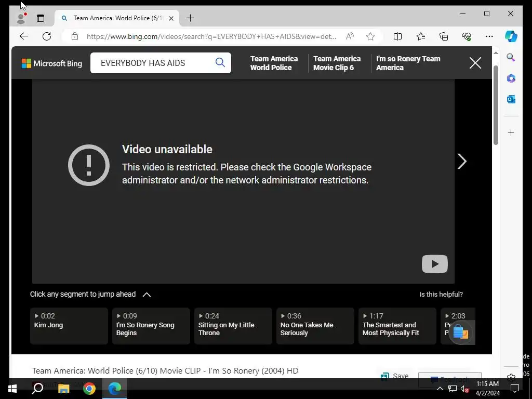Jump to The Smartest and Most Physically Fit
The image size is (532, 399).
[397, 326]
